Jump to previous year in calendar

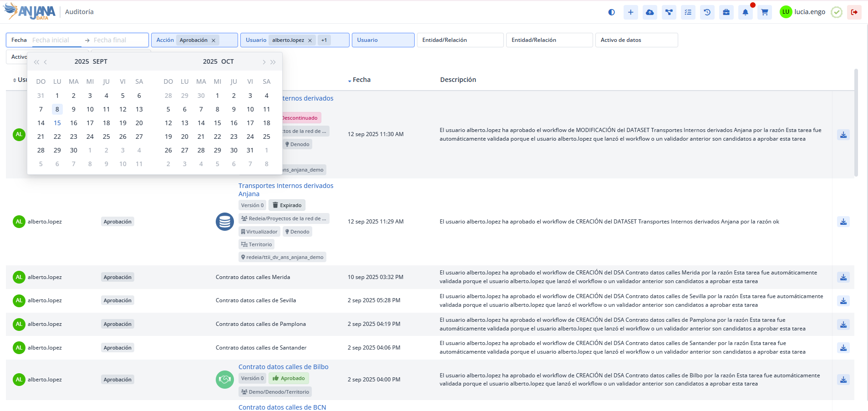click(x=36, y=62)
